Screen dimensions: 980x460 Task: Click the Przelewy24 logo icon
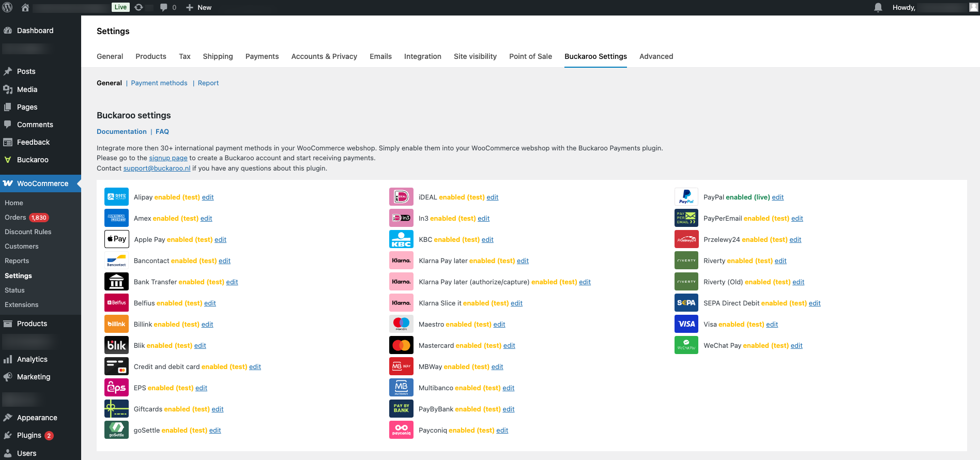[x=686, y=239]
